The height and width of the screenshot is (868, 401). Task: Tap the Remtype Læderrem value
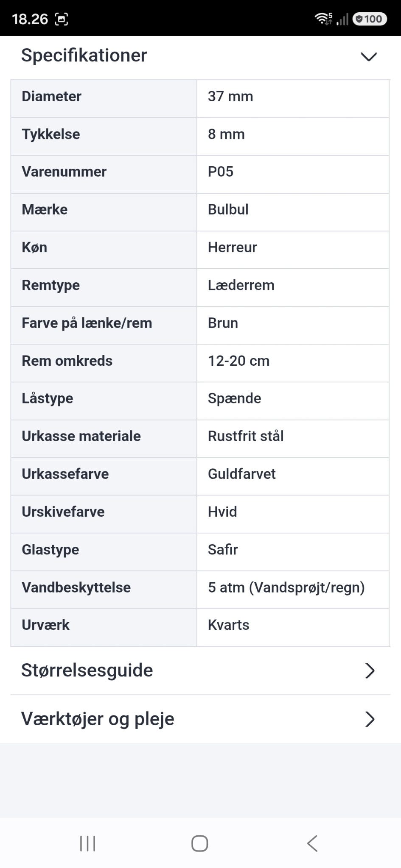click(241, 285)
